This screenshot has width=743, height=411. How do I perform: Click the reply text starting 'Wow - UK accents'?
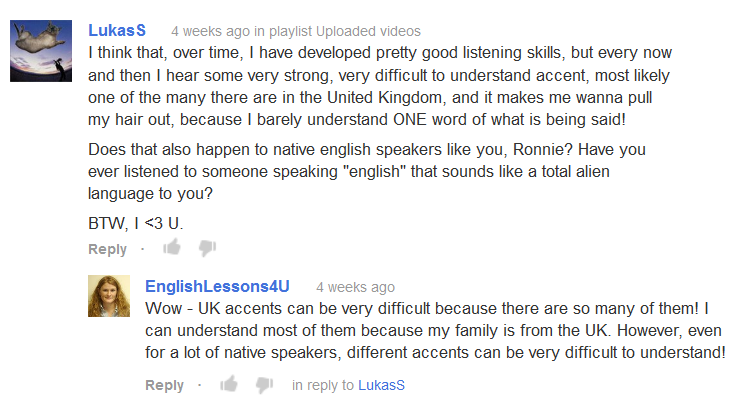pyautogui.click(x=435, y=330)
